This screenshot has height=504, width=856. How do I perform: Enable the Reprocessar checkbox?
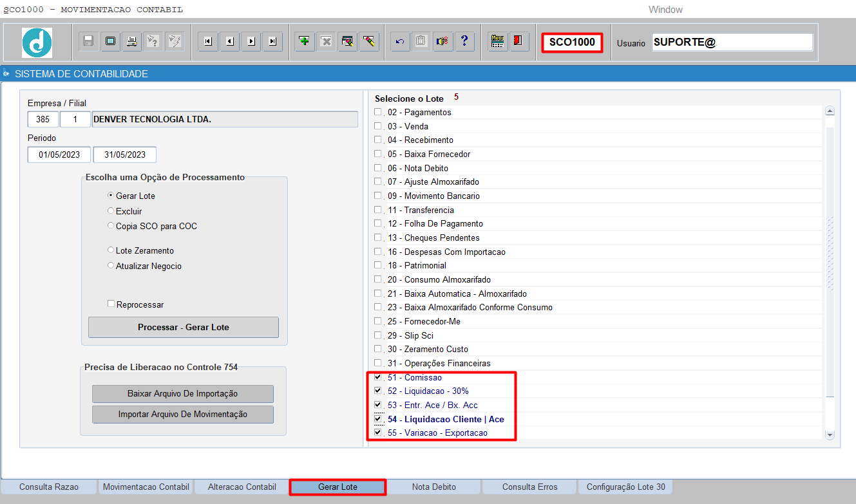click(111, 304)
